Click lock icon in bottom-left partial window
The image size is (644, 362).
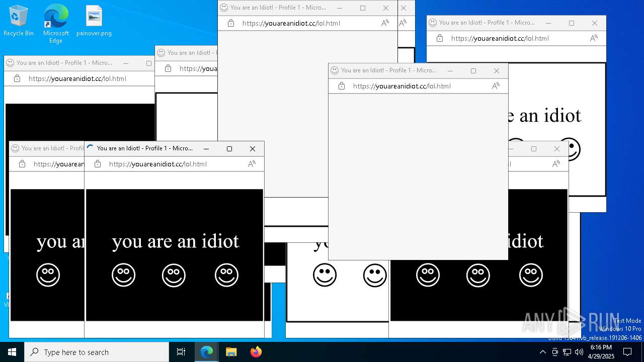tap(22, 164)
